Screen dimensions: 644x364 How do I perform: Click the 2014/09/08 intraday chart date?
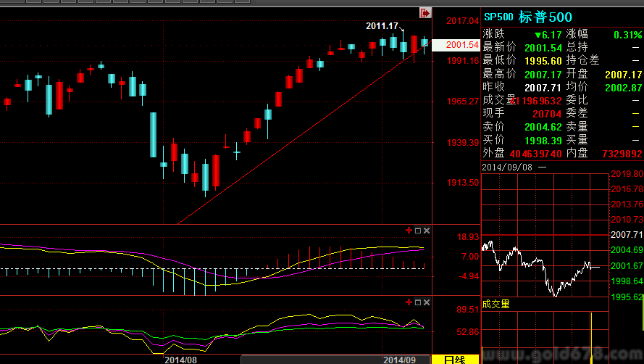click(x=509, y=166)
